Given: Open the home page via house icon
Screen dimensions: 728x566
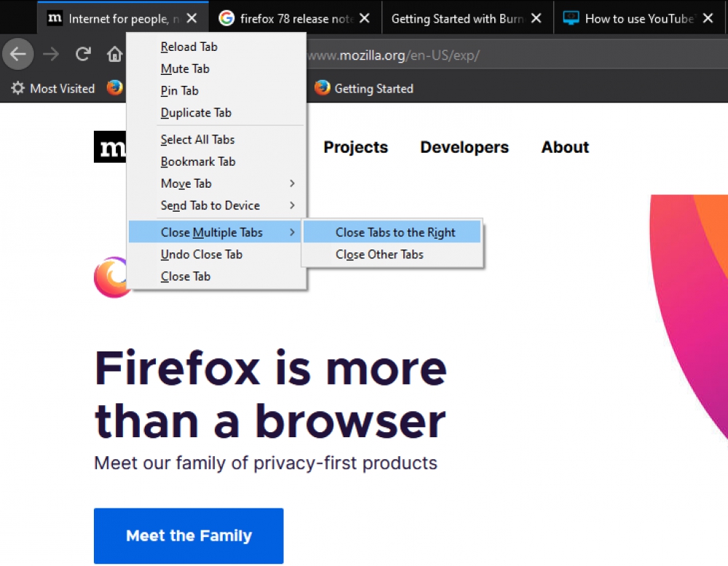Looking at the screenshot, I should point(115,55).
